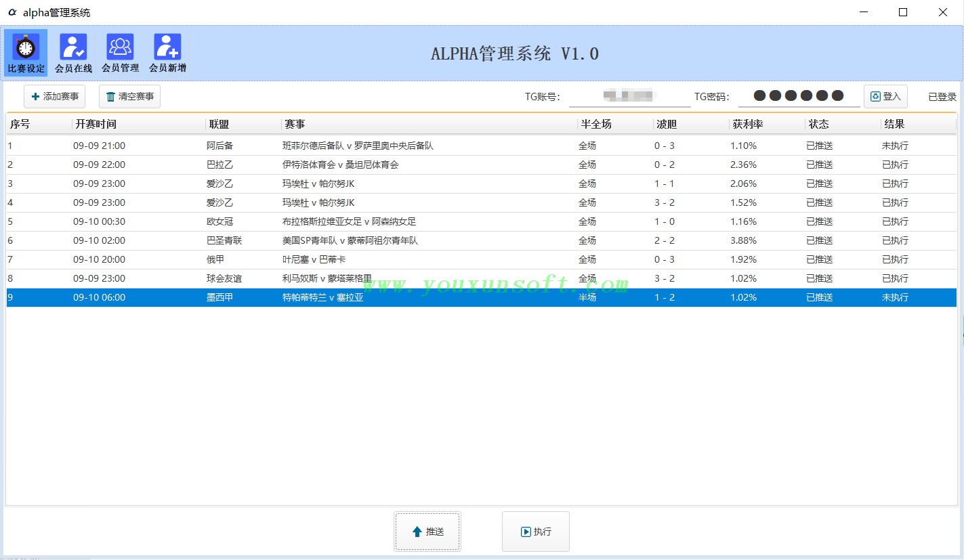Image resolution: width=964 pixels, height=560 pixels.
Task: Click the 已登录 logged-in status text
Action: pyautogui.click(x=942, y=97)
